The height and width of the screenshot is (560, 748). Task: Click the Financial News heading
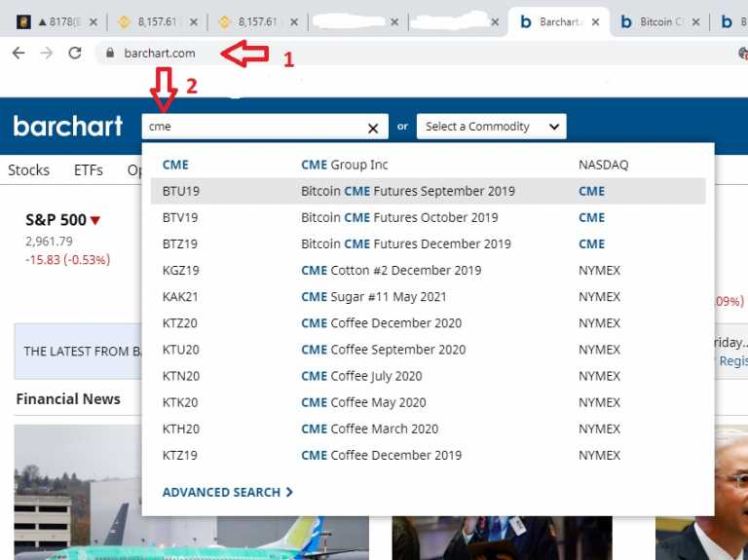(68, 398)
